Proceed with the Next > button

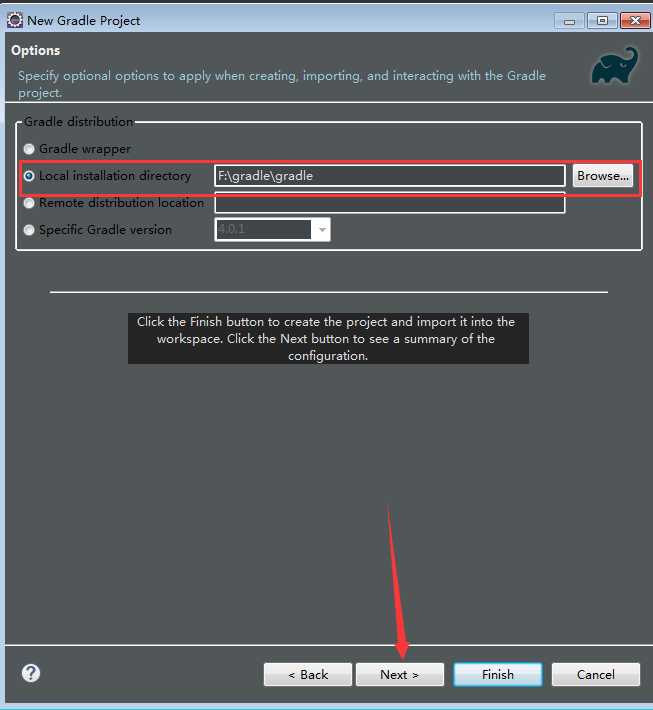[400, 675]
